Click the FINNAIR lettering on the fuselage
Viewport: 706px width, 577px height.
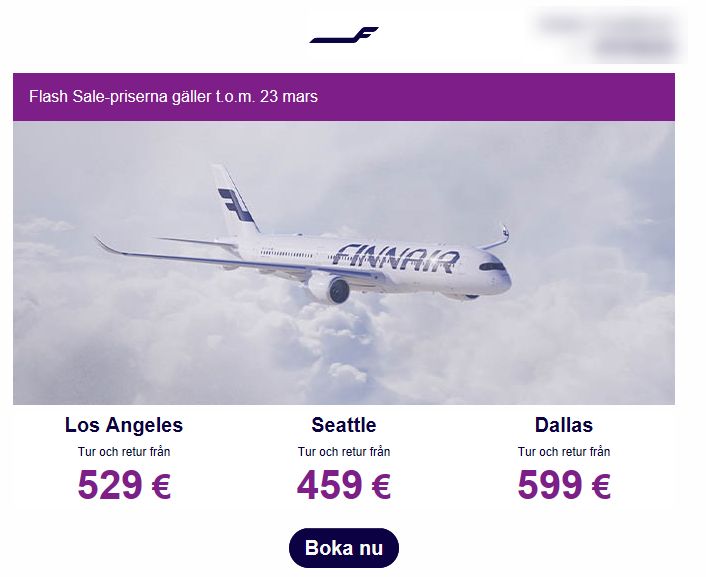tap(395, 258)
